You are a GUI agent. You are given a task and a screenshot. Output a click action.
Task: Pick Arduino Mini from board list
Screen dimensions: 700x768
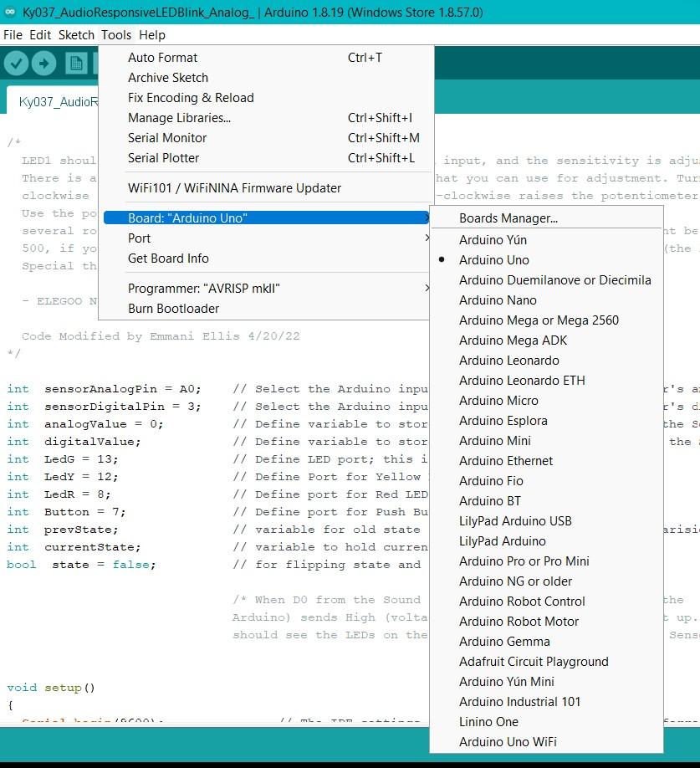[x=546, y=441]
